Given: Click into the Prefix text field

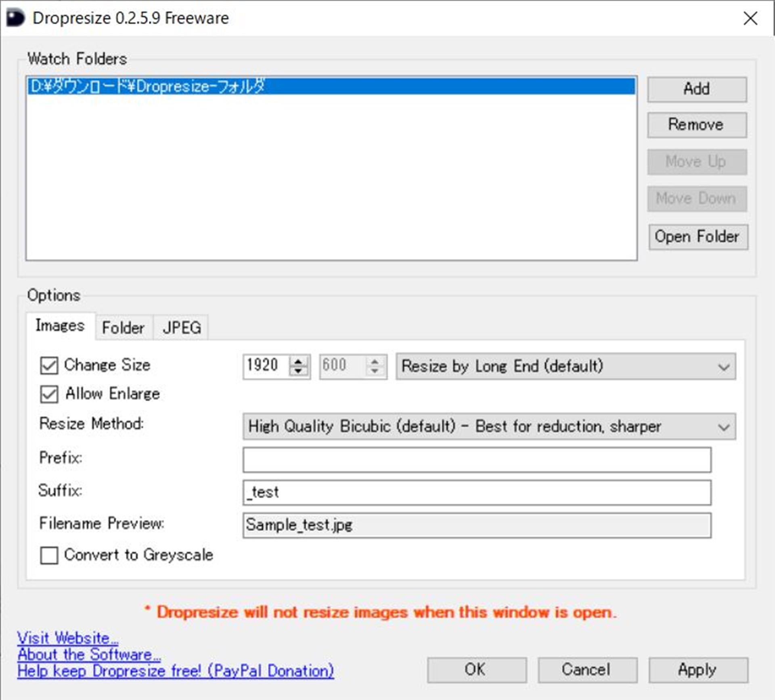Looking at the screenshot, I should point(476,460).
